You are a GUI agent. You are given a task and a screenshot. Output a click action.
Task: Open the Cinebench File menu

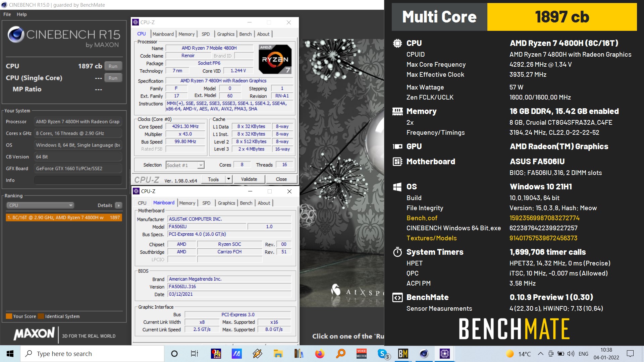(7, 14)
